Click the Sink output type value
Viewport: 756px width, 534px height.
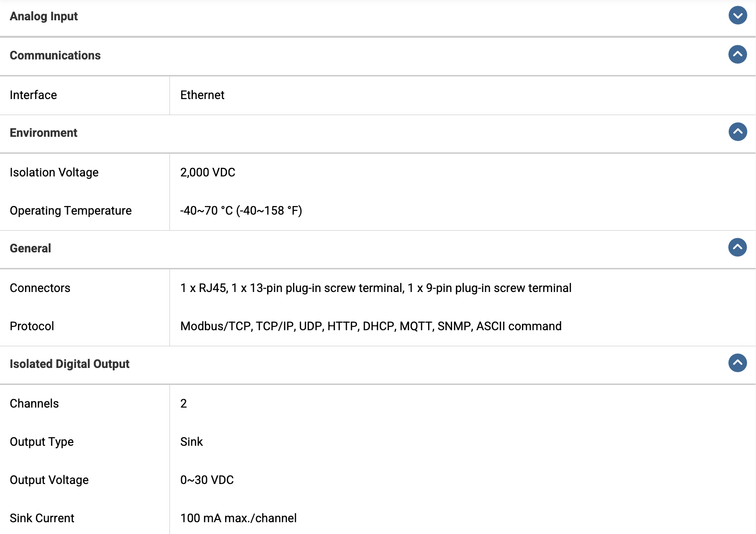(x=192, y=442)
